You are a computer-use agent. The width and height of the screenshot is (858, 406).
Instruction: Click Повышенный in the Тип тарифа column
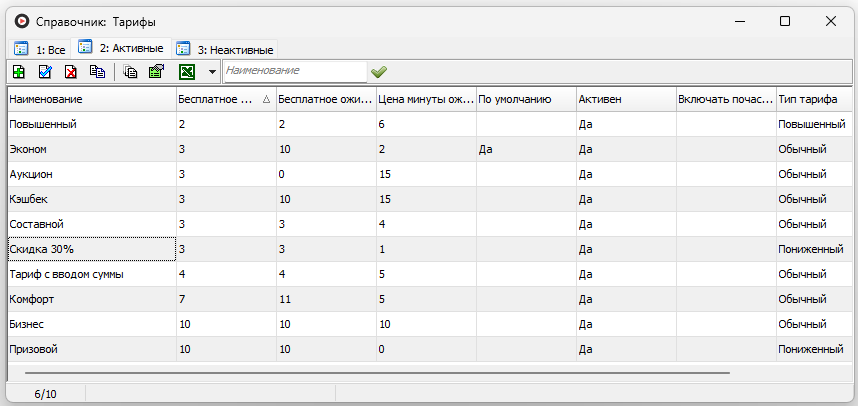(814, 124)
